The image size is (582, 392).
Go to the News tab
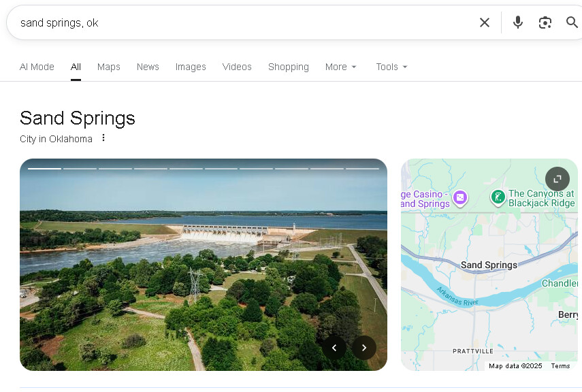click(148, 67)
